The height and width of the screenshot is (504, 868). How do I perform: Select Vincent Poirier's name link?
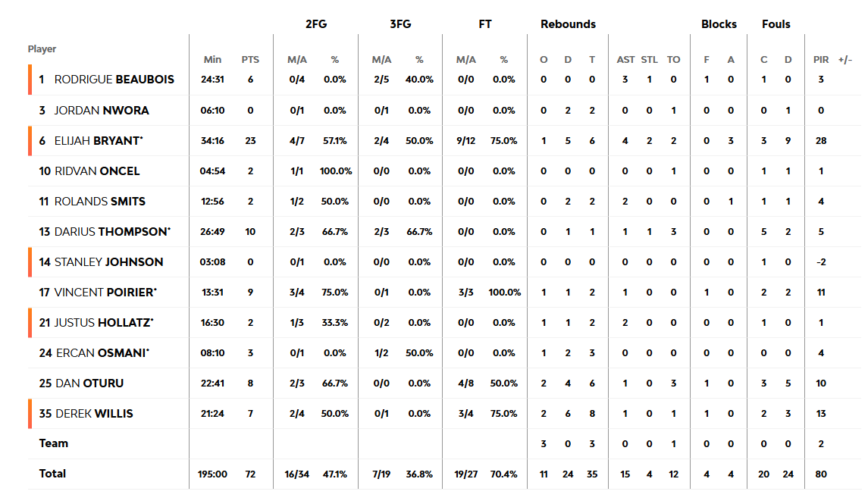click(x=104, y=293)
